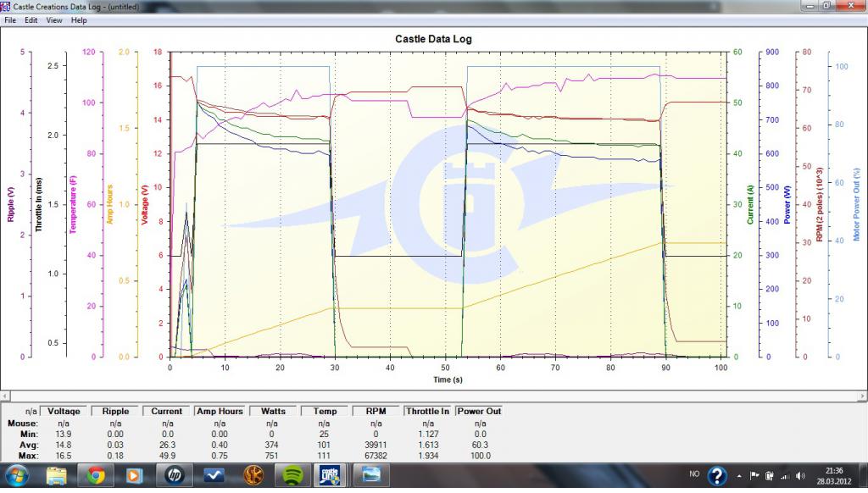Viewport: 868px width, 493px height.
Task: Click the Help menu
Action: tap(79, 19)
